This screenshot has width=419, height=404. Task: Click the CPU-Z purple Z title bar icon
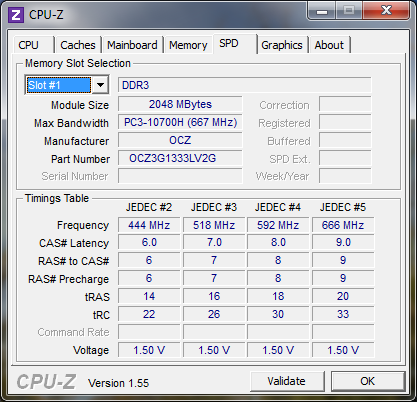point(16,15)
